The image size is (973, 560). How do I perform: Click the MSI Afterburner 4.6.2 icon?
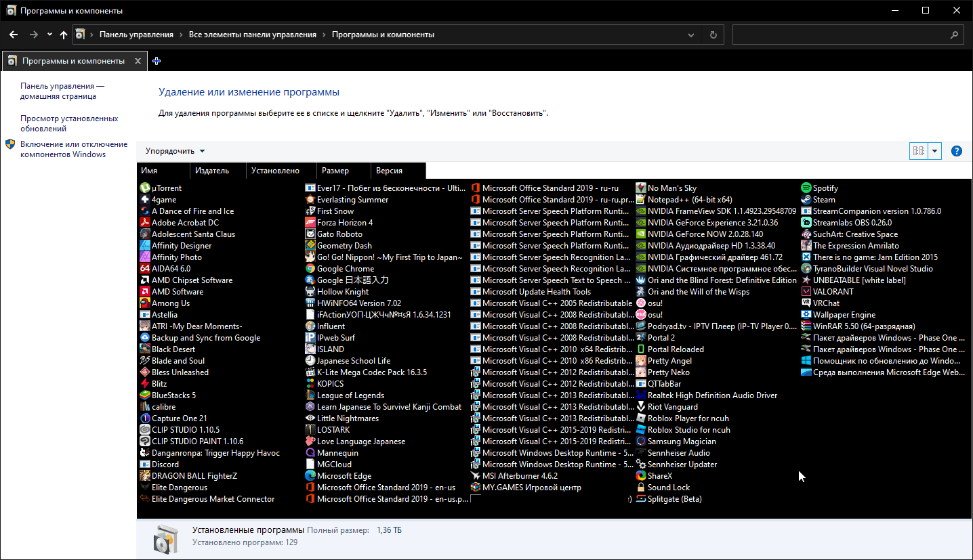pyautogui.click(x=476, y=476)
